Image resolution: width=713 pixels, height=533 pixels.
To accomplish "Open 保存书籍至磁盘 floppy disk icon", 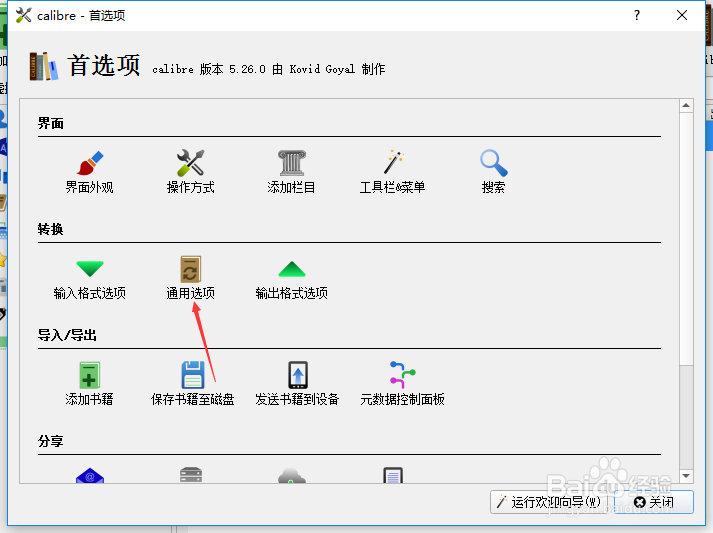I will point(192,375).
